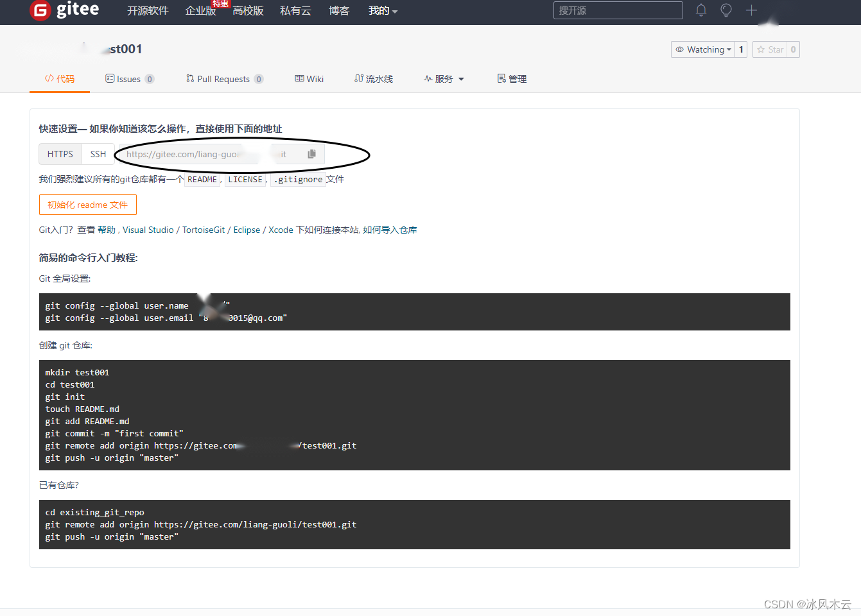Image resolution: width=861 pixels, height=616 pixels.
Task: Click the .gitignore link
Action: (x=298, y=180)
